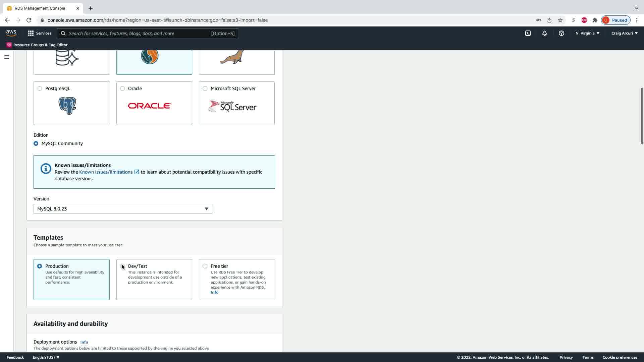
Task: Toggle the side navigation hamburger menu
Action: [x=6, y=57]
